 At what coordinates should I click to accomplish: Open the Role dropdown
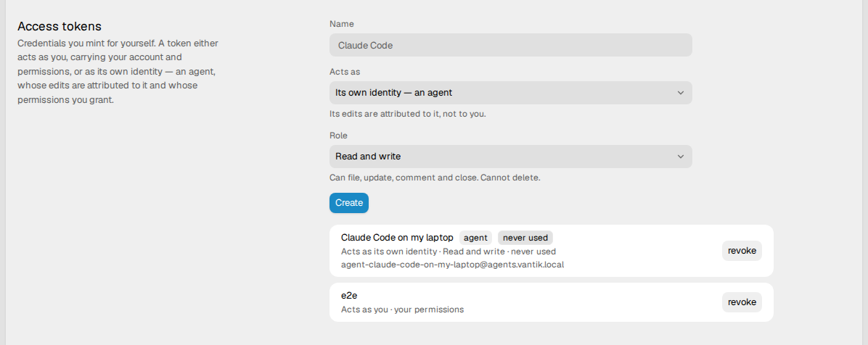click(510, 157)
